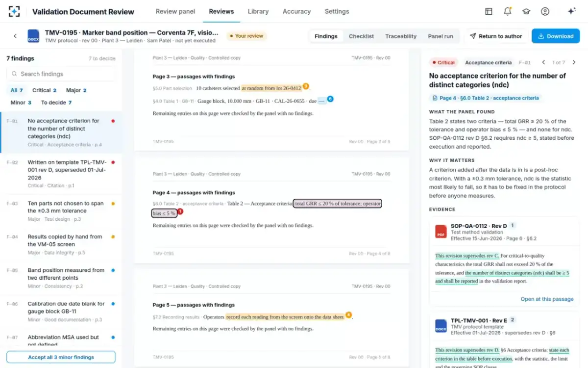588x368 pixels.
Task: Click the PDF icon for SOP-QA-0112
Action: tap(441, 232)
